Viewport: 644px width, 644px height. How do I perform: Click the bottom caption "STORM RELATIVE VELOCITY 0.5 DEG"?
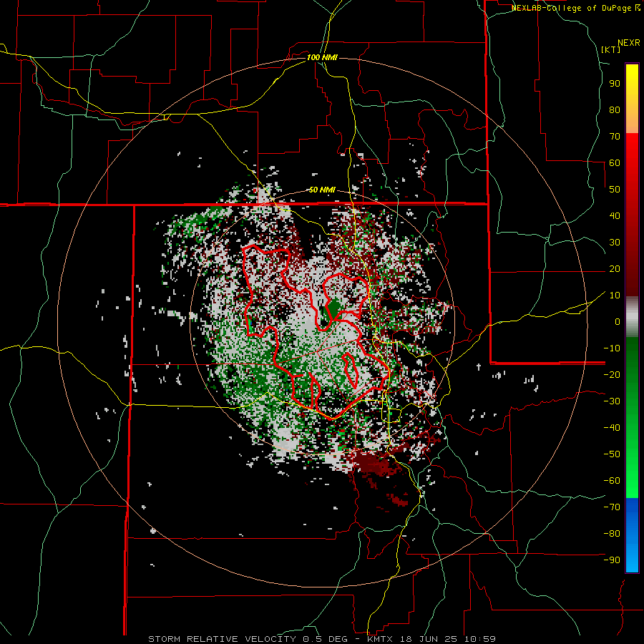tap(248, 639)
